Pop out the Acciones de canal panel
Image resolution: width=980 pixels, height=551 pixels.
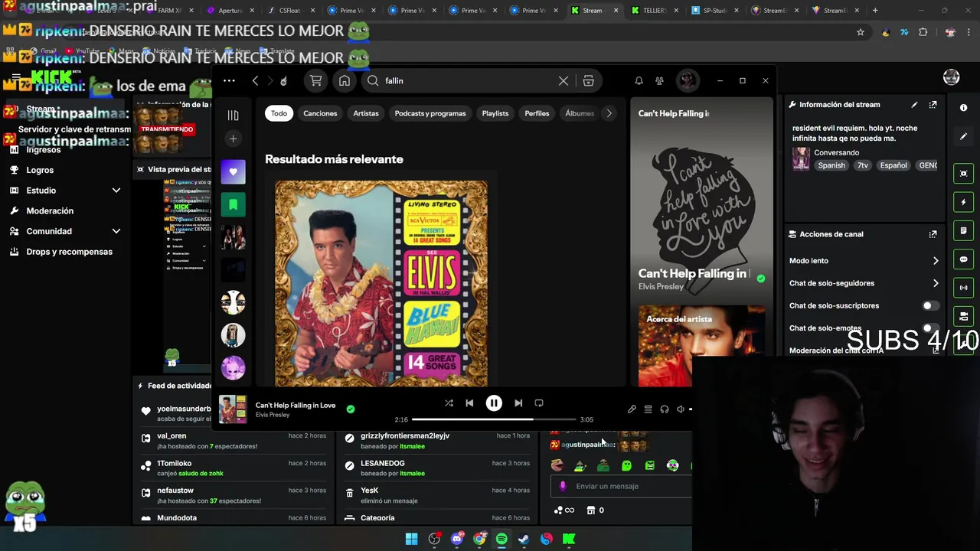[933, 234]
